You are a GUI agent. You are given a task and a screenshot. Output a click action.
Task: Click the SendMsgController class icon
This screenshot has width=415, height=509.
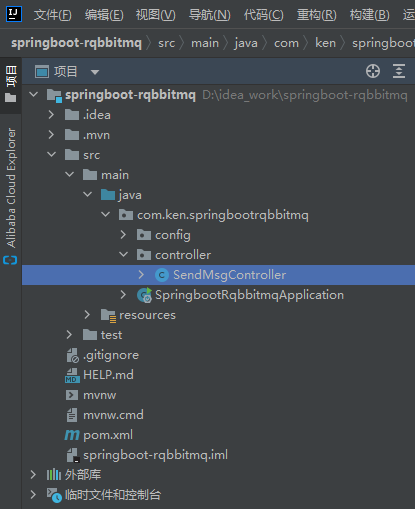click(162, 275)
